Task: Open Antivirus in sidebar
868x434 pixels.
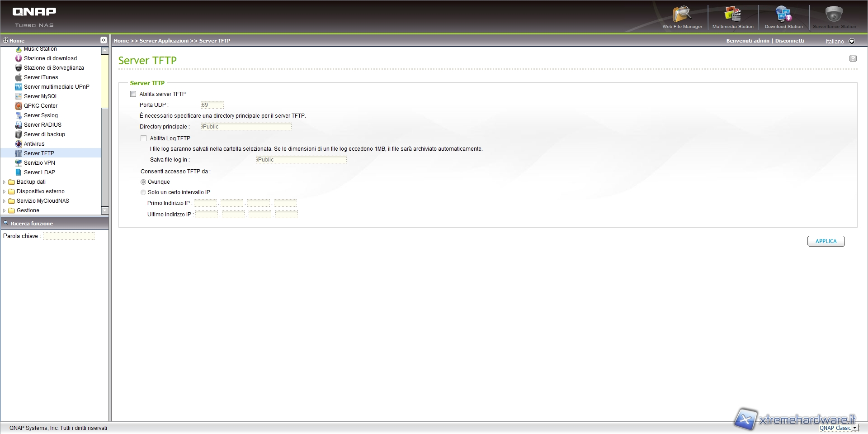Action: tap(34, 144)
